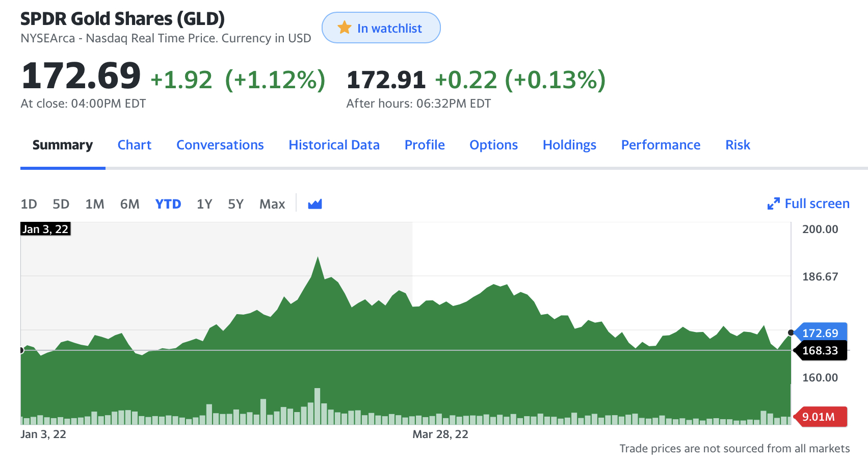Open the Performance tab
The width and height of the screenshot is (868, 461).
point(661,145)
